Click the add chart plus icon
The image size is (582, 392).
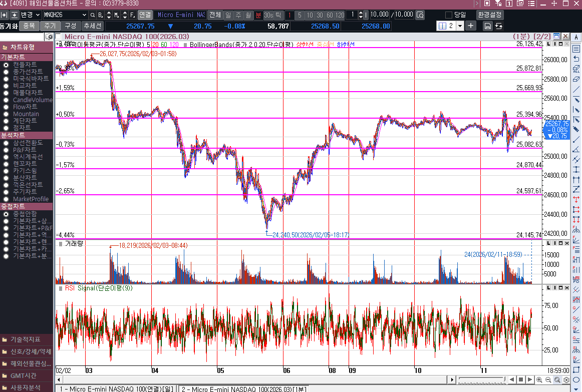coord(471,26)
